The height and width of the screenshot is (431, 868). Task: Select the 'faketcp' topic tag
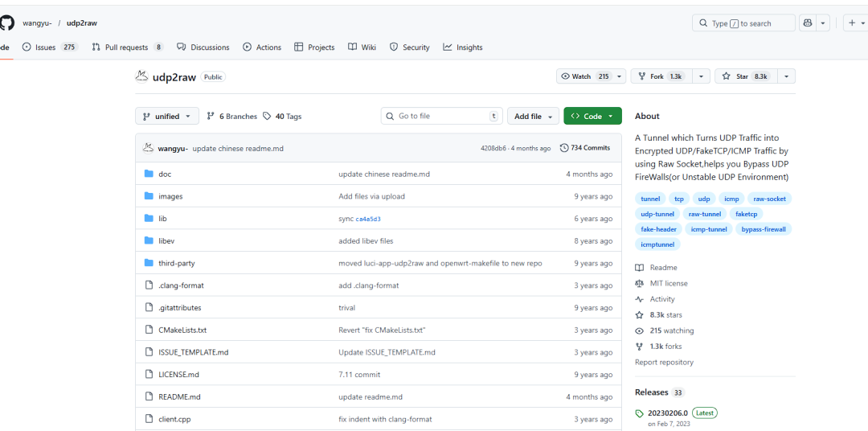pyautogui.click(x=747, y=213)
